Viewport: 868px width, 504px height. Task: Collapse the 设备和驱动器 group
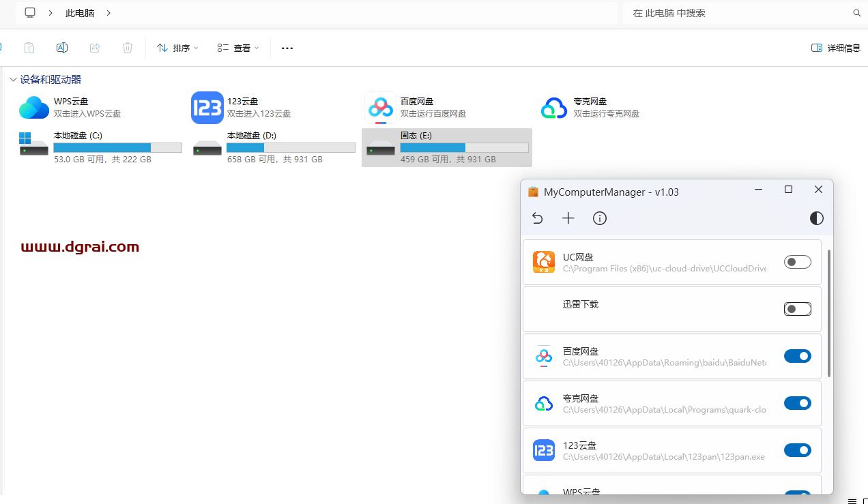14,80
